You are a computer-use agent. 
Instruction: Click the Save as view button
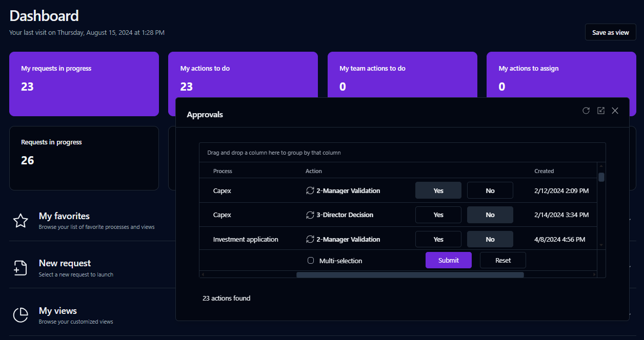click(610, 32)
